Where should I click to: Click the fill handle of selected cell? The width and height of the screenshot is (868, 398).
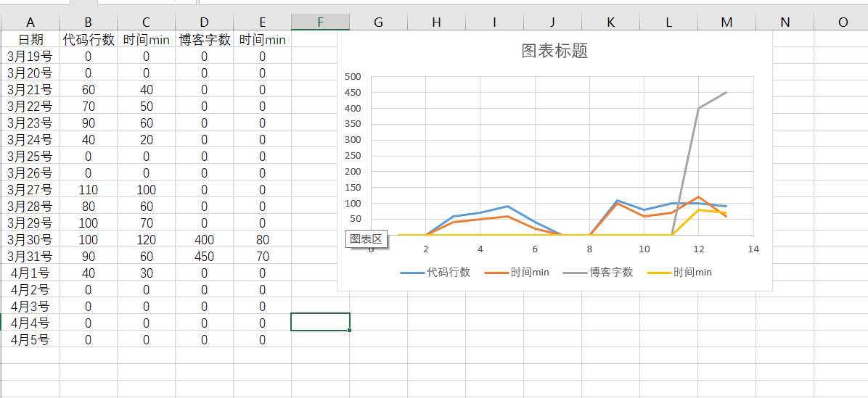coord(349,330)
